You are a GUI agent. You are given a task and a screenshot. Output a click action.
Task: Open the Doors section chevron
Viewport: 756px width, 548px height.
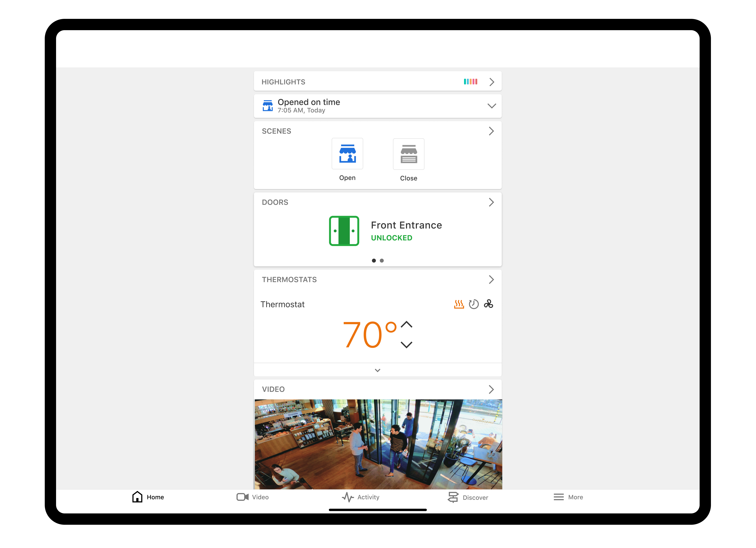coord(491,202)
